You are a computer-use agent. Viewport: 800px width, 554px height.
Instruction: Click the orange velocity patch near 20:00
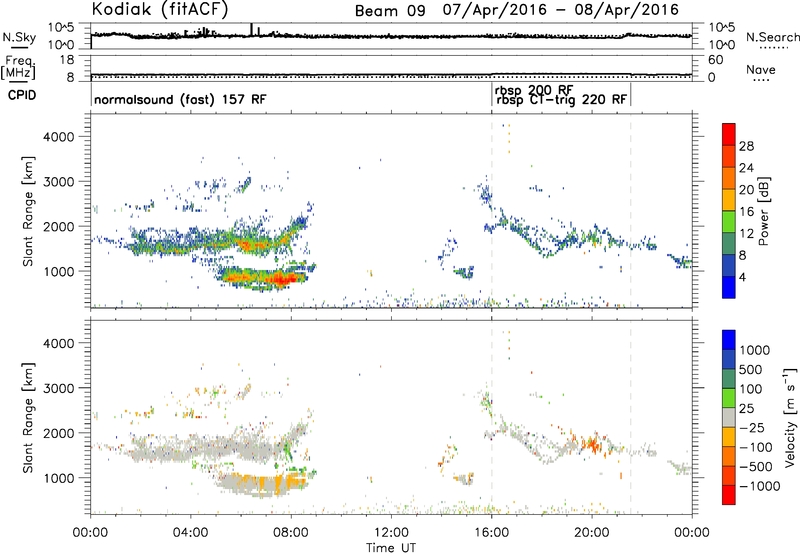click(593, 443)
